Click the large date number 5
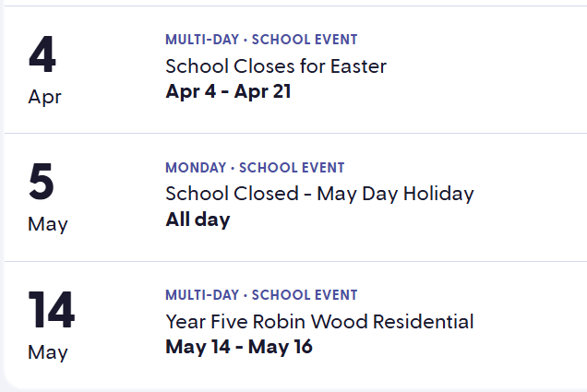 (42, 183)
